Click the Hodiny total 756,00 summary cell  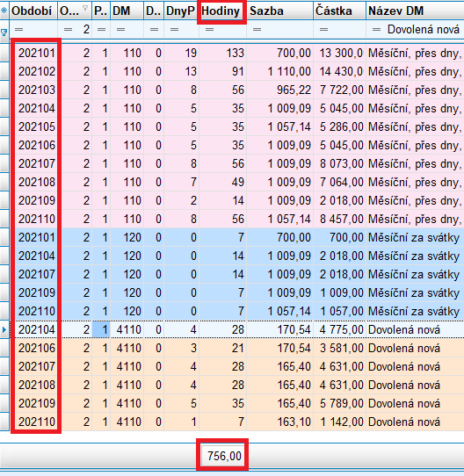[x=223, y=456]
